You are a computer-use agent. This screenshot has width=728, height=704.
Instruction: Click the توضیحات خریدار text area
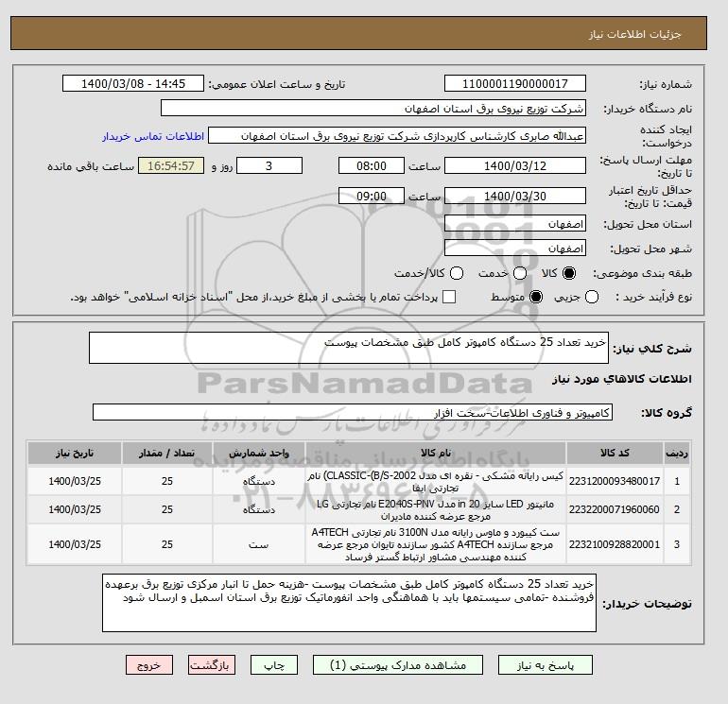tap(349, 603)
